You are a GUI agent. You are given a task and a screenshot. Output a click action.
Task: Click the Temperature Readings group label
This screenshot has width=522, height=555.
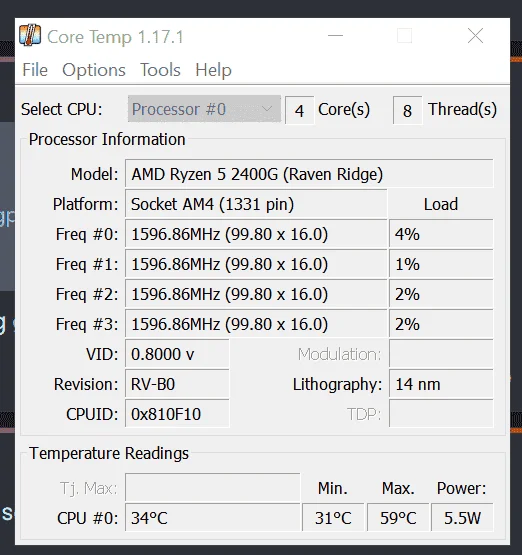click(109, 453)
